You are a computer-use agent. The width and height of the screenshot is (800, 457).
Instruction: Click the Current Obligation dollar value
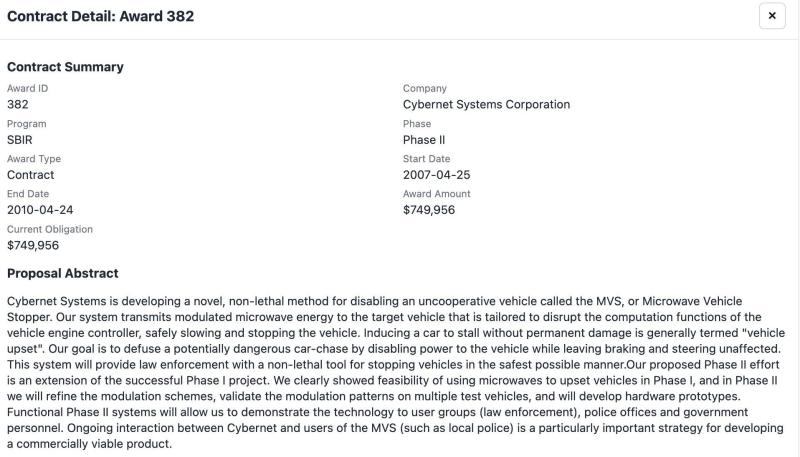click(33, 245)
